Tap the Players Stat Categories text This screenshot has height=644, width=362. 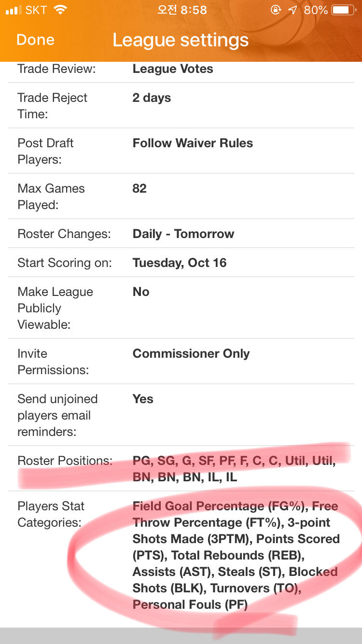coord(237,555)
